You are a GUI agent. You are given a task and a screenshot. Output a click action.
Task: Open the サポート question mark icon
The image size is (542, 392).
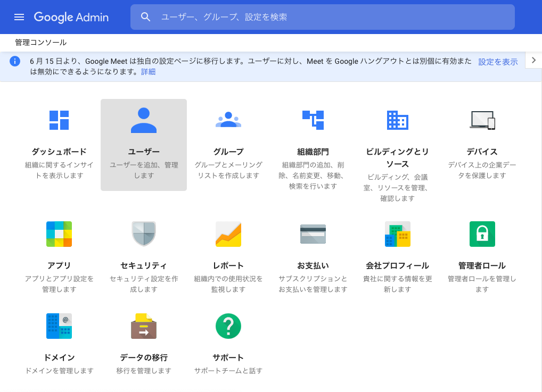(x=228, y=326)
